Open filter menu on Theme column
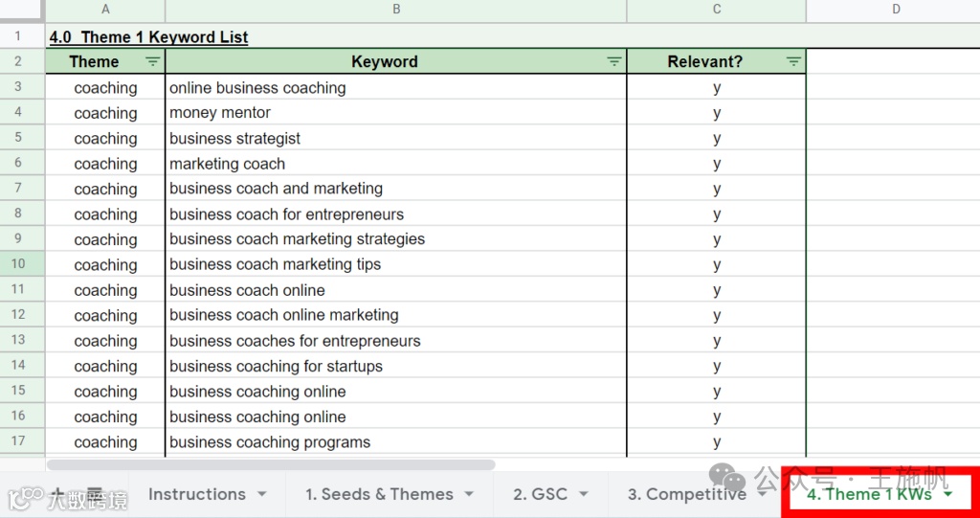The width and height of the screenshot is (980, 518). [153, 61]
